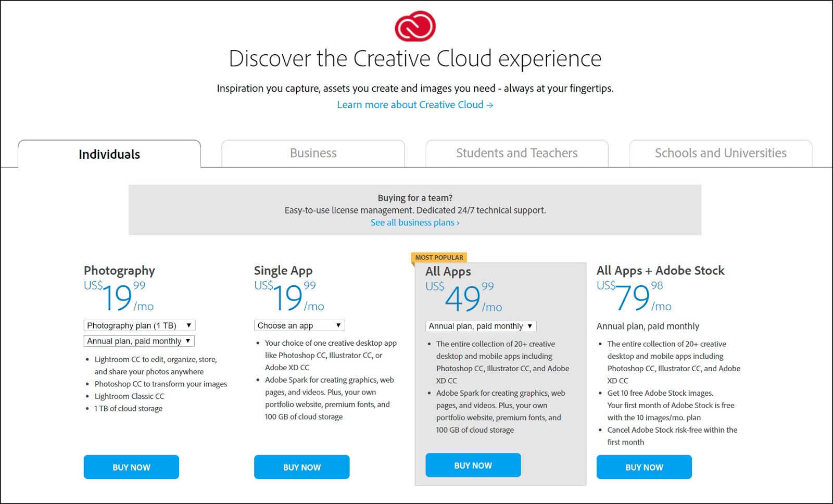Click Annual plan, paid monthly text under Adobe Stock
Screen dimensions: 833x504
click(x=648, y=326)
